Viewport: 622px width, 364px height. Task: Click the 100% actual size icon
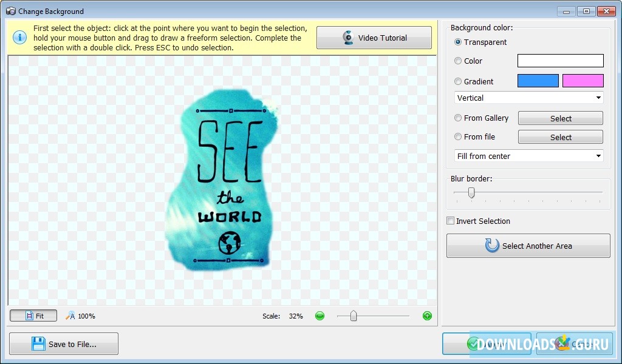coord(70,315)
